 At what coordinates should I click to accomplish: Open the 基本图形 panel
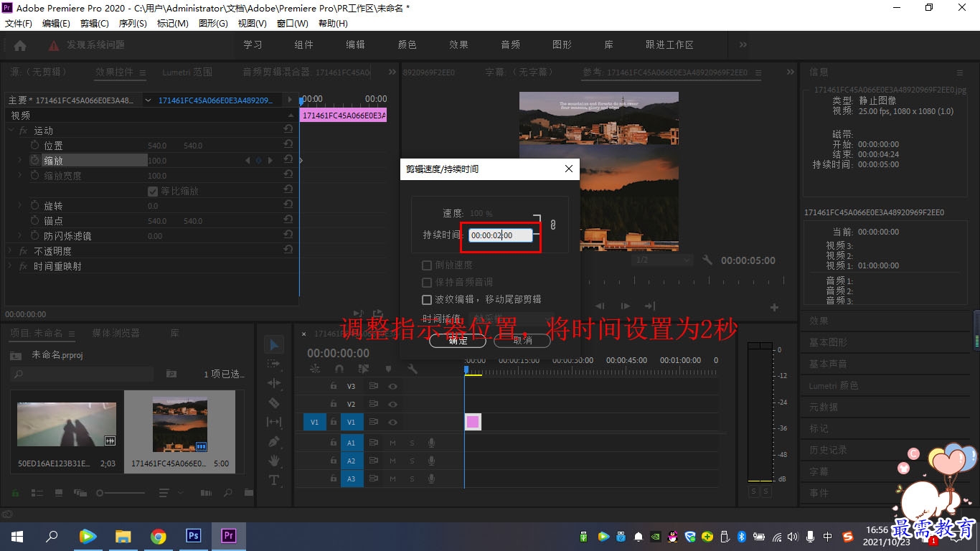click(x=828, y=343)
